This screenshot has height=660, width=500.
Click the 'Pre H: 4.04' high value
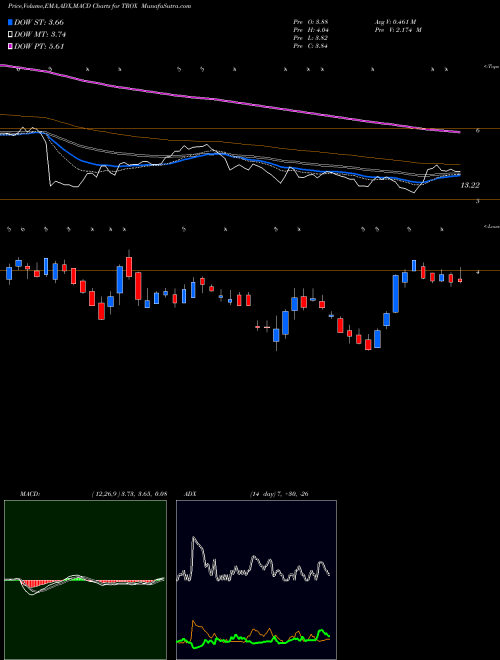(x=311, y=30)
